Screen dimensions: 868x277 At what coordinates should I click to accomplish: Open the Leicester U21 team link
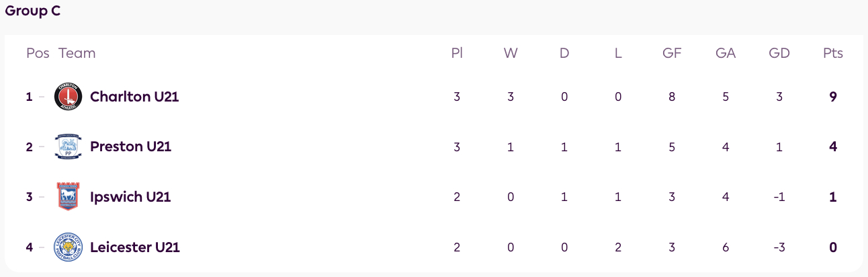pyautogui.click(x=135, y=247)
